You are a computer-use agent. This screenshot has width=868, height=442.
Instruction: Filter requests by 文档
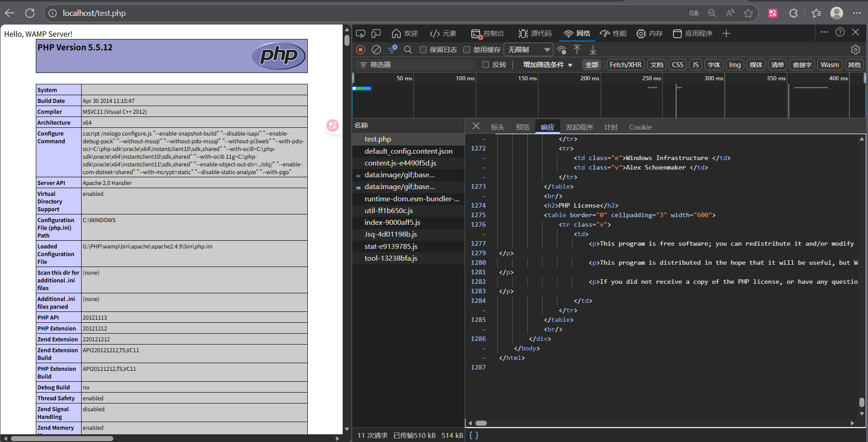pos(657,65)
